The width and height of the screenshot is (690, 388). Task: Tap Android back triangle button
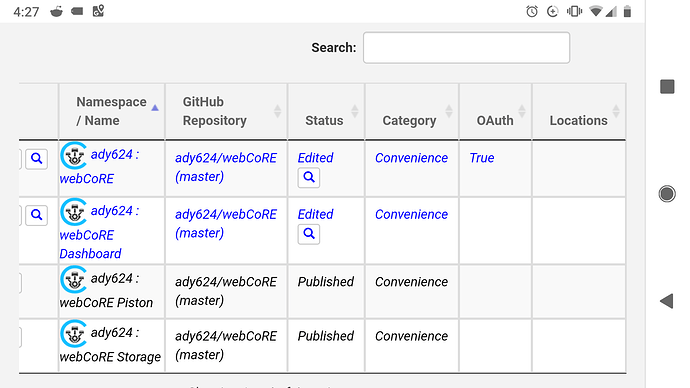(667, 301)
